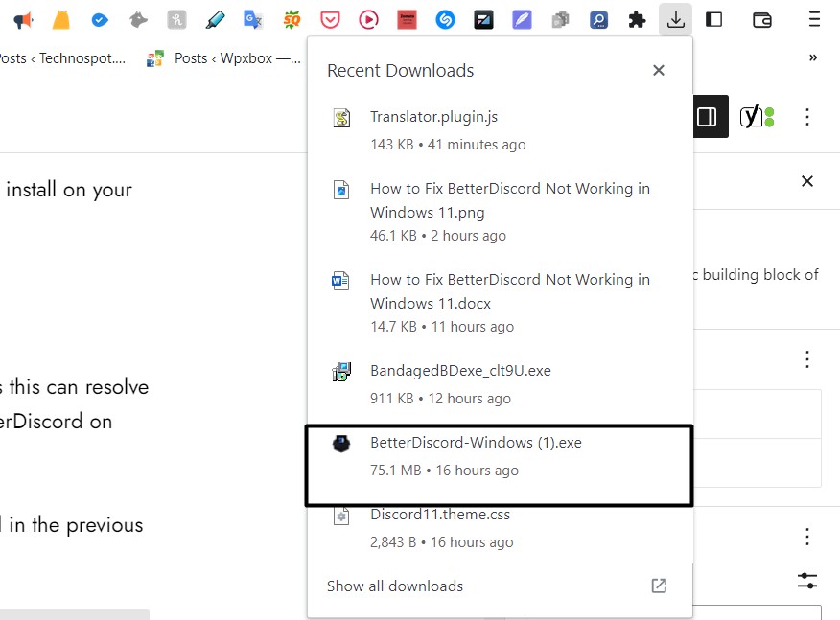This screenshot has width=840, height=620.
Task: Open the WordPress editor options menu
Action: click(x=807, y=117)
